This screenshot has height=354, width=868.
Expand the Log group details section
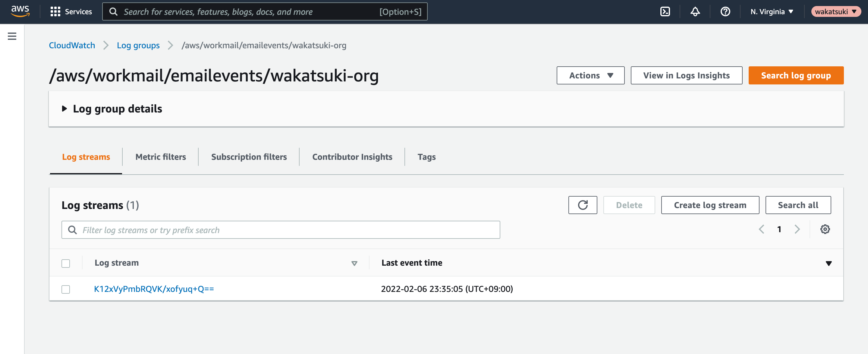(112, 109)
